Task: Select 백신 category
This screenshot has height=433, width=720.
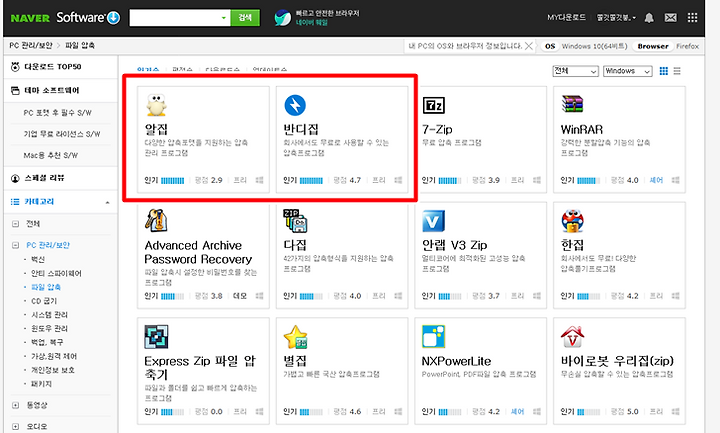Action: coord(38,259)
